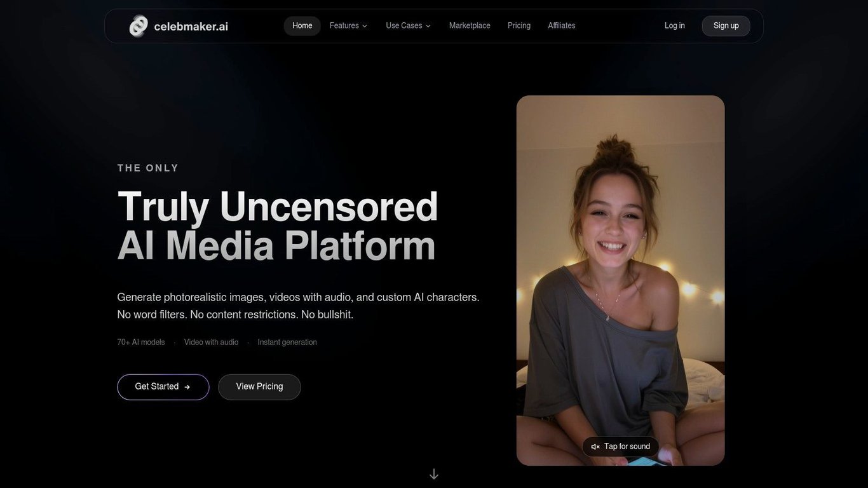This screenshot has width=868, height=488.
Task: Click the arrow icon inside Get Started
Action: [187, 386]
